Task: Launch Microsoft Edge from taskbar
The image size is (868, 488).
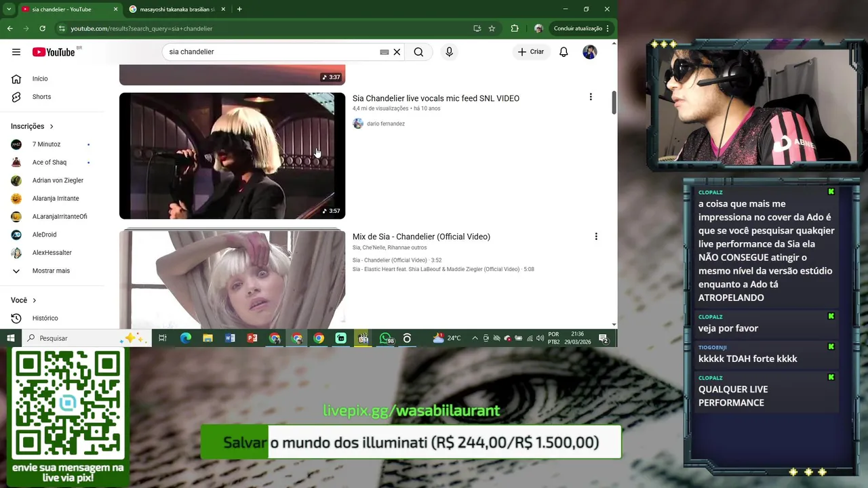Action: point(185,338)
